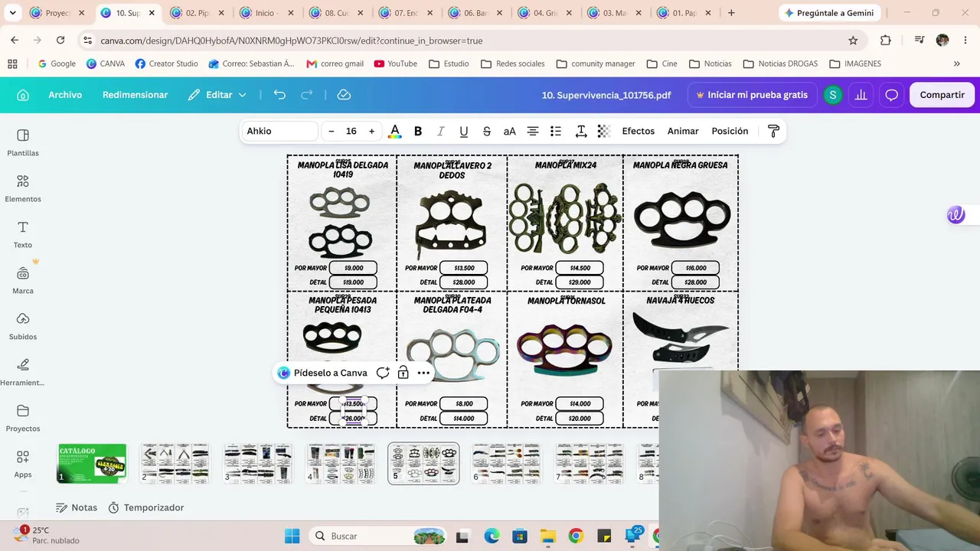This screenshot has height=551, width=980.
Task: Open text color picker
Action: (x=395, y=132)
